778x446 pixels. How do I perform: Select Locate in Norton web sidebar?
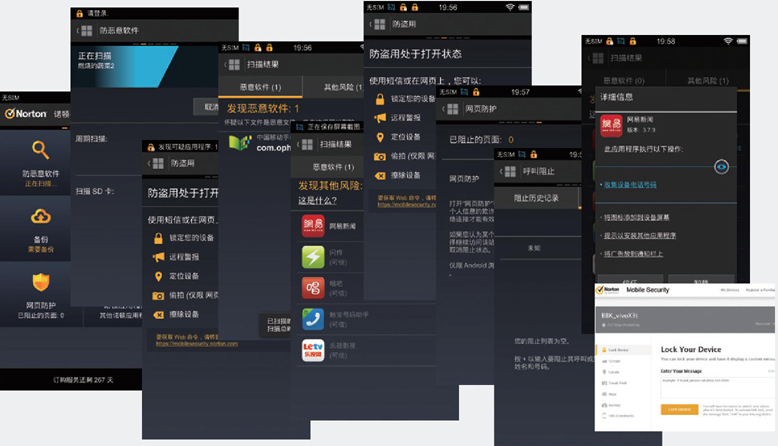pyautogui.click(x=613, y=372)
